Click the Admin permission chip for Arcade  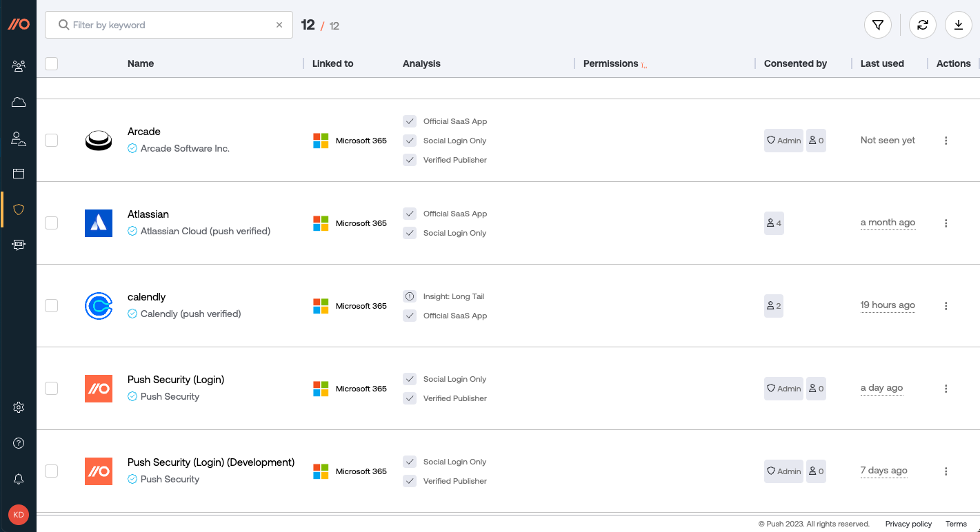[x=783, y=140]
